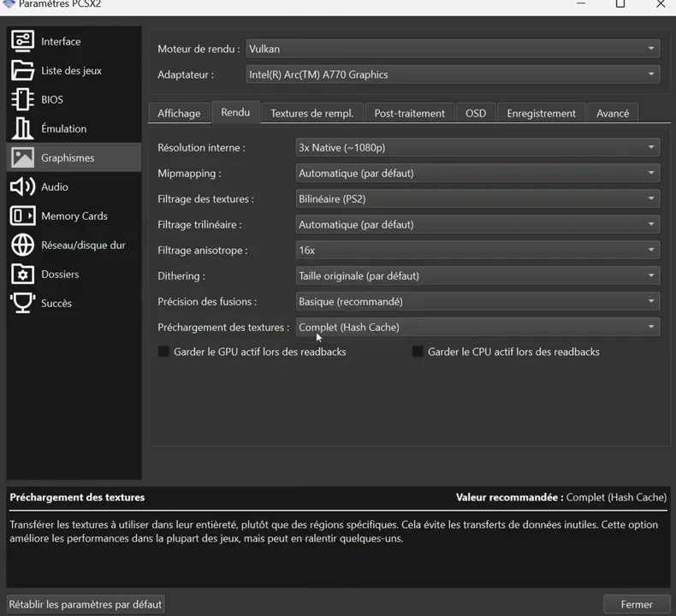Open the Moteur de rendu Vulkan dropdown
The height and width of the screenshot is (616, 676).
[453, 49]
